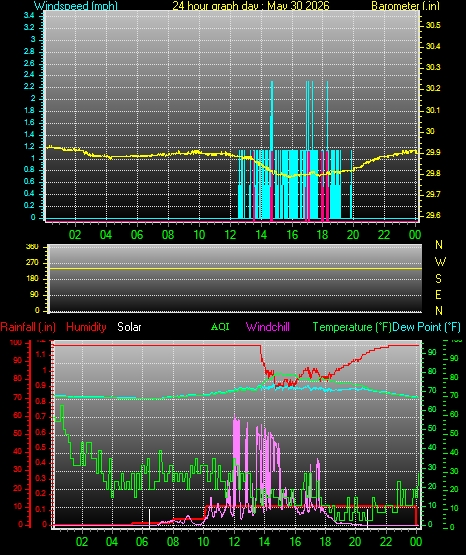Click the Temperature (°F) legend label
The width and height of the screenshot is (466, 555).
352,327
